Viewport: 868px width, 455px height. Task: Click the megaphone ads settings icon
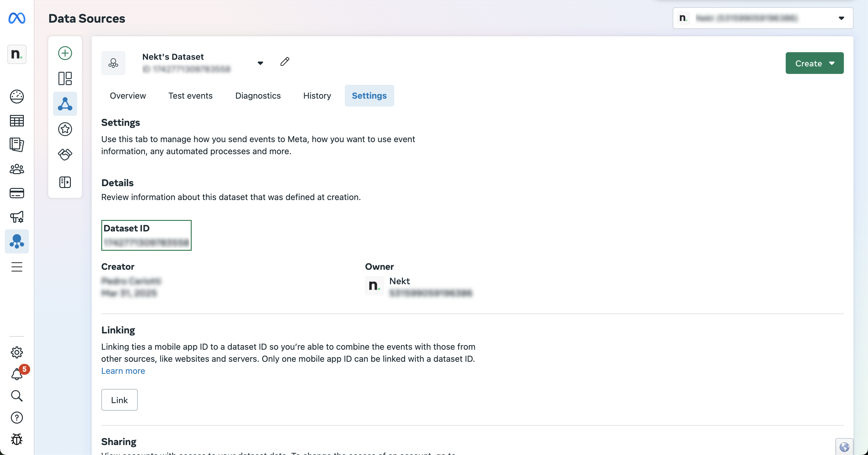tap(17, 217)
